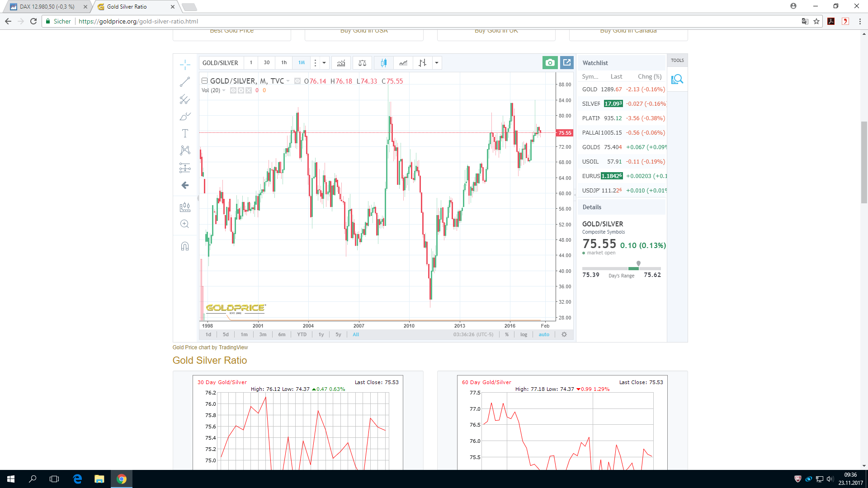Viewport: 868px width, 488px height.
Task: Toggle the percent scale option
Action: [507, 335]
